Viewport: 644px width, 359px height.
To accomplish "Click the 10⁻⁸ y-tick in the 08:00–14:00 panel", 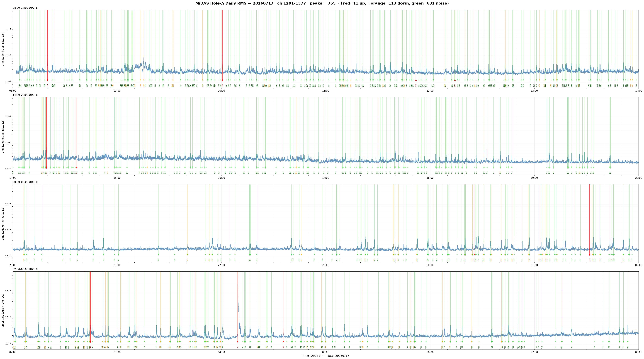I will click(8, 56).
